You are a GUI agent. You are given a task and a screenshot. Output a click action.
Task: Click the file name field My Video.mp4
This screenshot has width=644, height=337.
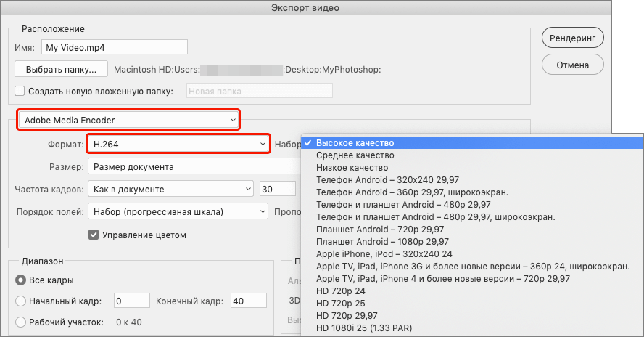point(114,47)
